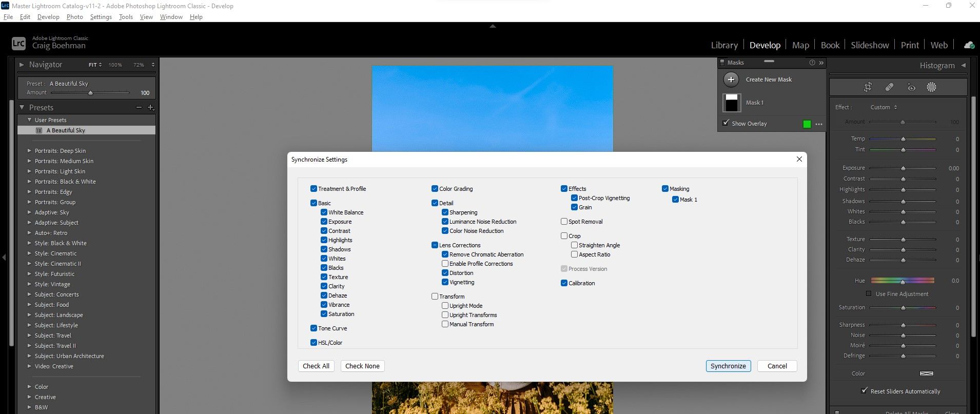980x414 pixels.
Task: Expand Adaptive: Sky preset group
Action: pos(29,212)
